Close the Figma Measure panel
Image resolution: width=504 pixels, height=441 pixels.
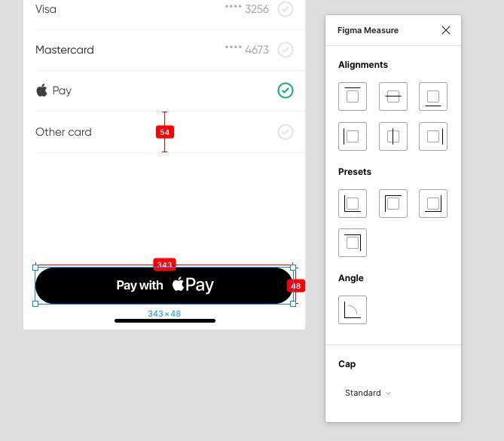[446, 30]
